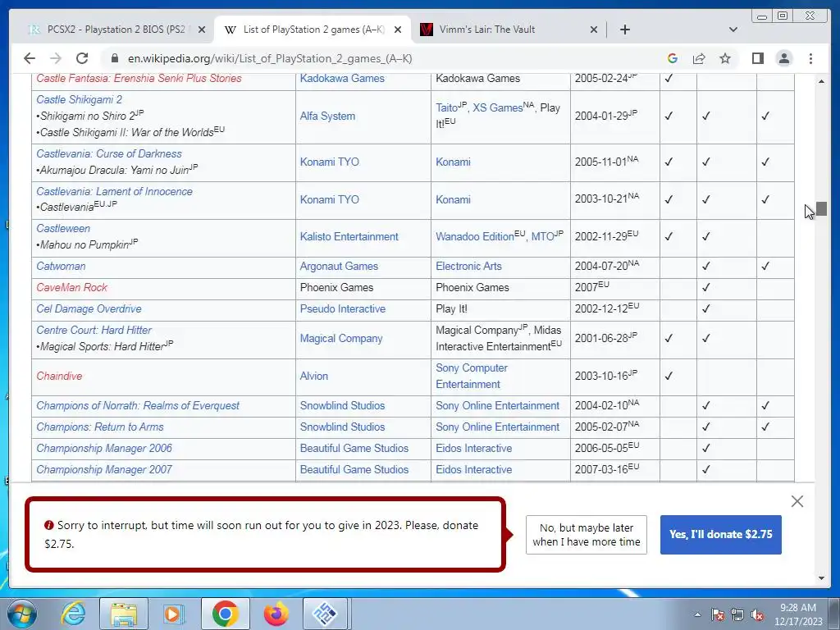840x630 pixels.
Task: Open the browser side panel
Action: coord(757,58)
